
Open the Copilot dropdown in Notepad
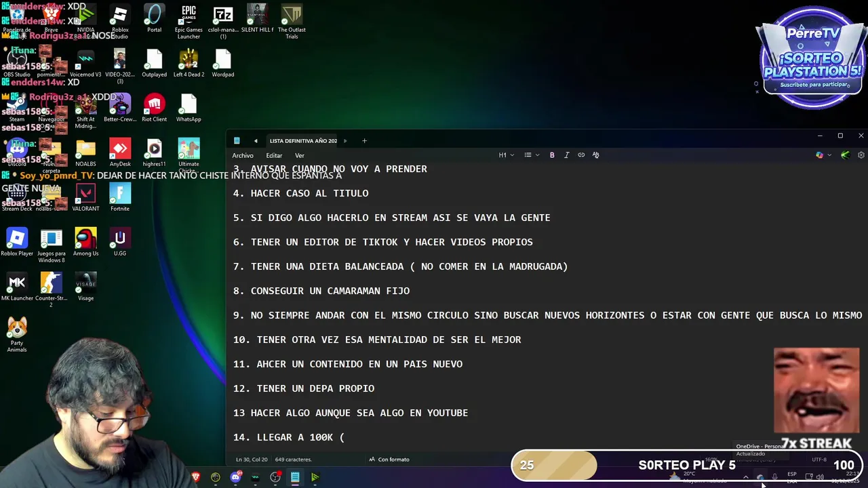823,155
